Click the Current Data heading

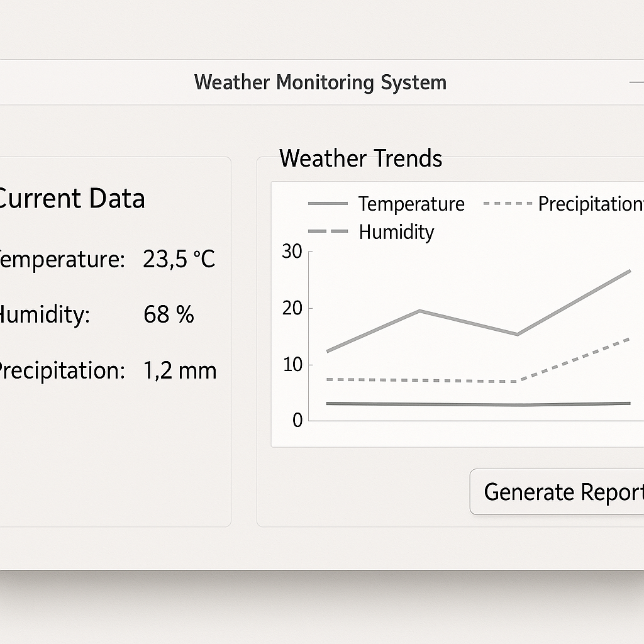click(x=72, y=199)
